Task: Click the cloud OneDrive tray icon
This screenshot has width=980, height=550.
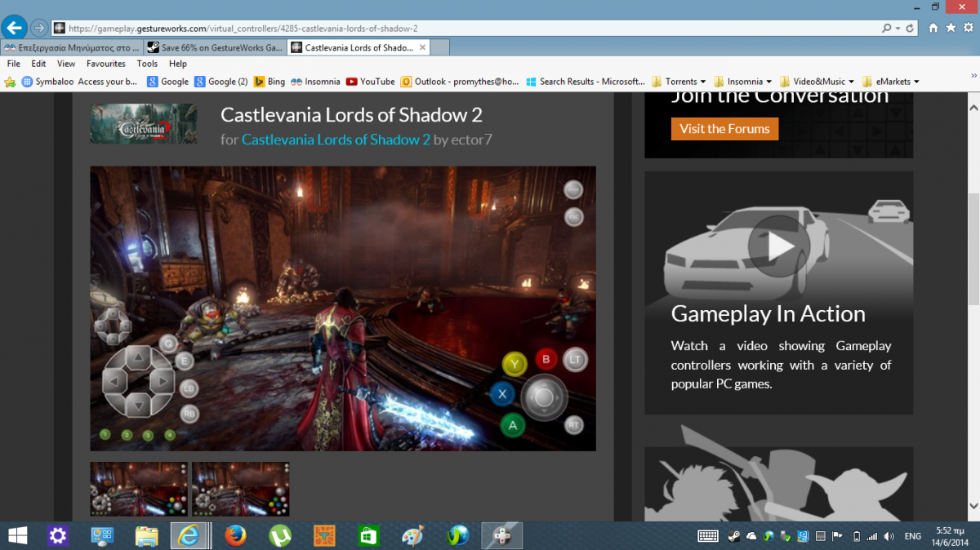Action: click(x=751, y=536)
